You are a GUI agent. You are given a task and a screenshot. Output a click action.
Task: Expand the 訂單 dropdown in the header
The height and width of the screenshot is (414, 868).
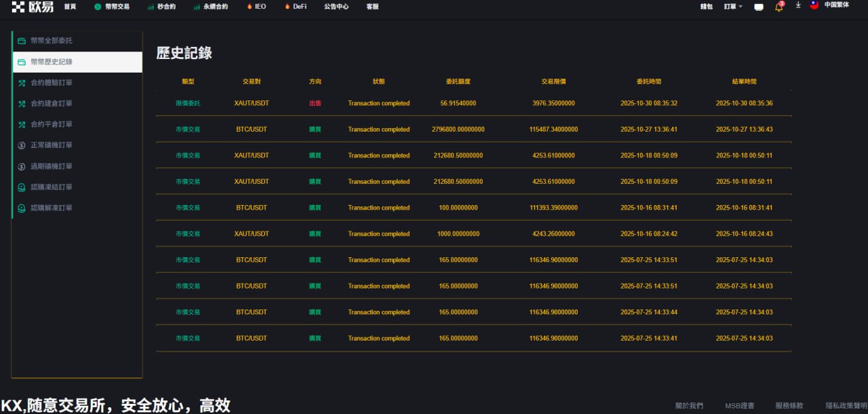click(733, 6)
